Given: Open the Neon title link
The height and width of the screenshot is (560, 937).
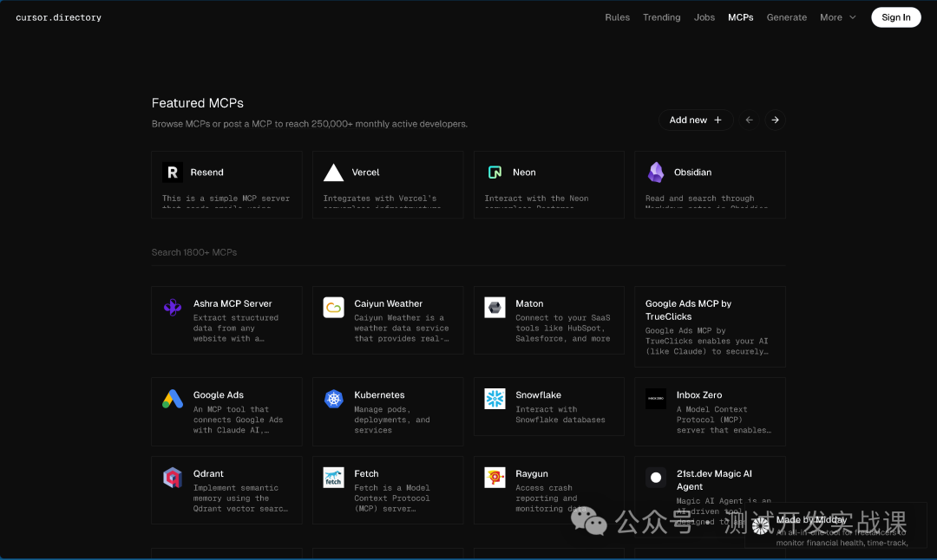Looking at the screenshot, I should coord(524,173).
